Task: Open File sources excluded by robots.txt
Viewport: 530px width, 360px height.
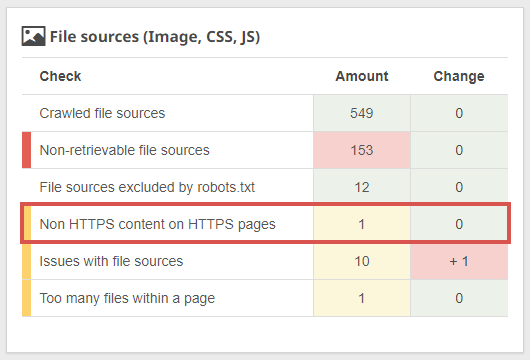Action: point(147,187)
